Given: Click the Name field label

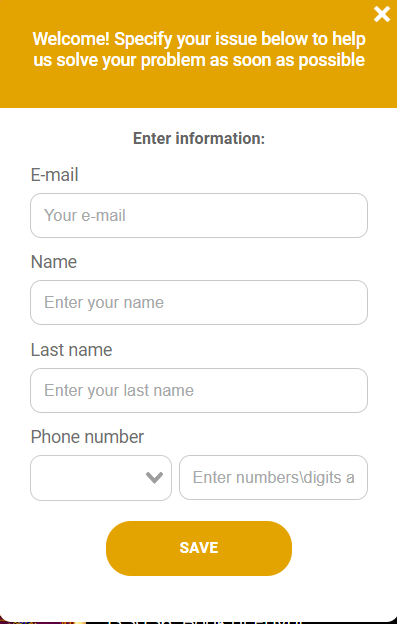Looking at the screenshot, I should click(x=54, y=262).
